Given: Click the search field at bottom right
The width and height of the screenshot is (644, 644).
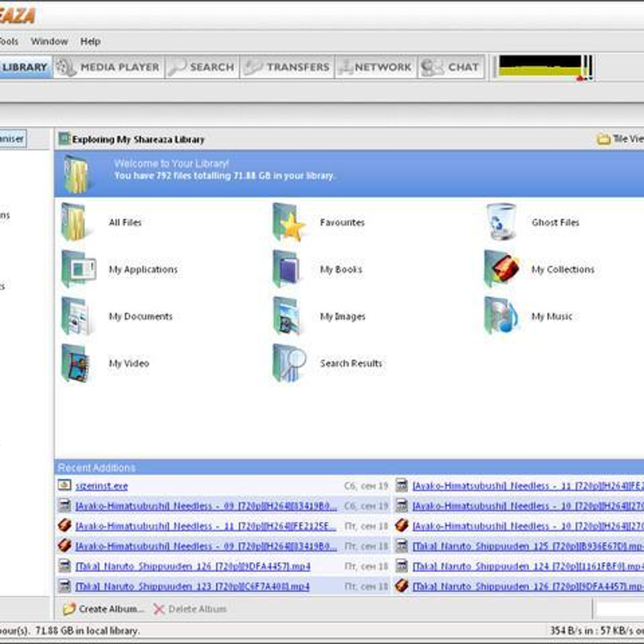Looking at the screenshot, I should point(620,609).
